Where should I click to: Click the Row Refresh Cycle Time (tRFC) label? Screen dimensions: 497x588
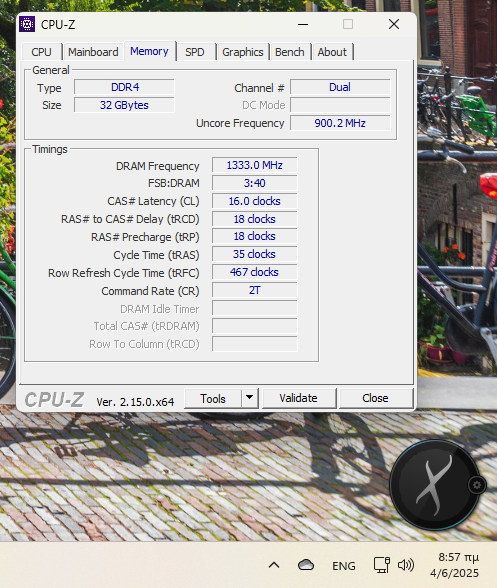(124, 273)
